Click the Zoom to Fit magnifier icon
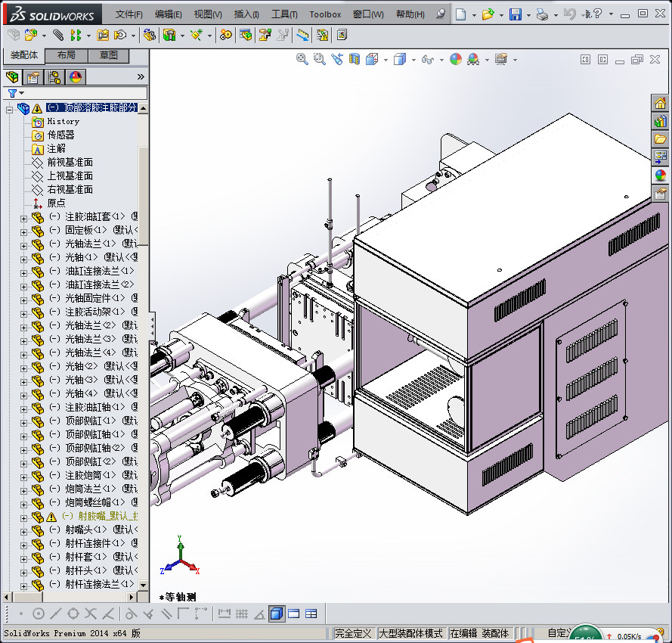The height and width of the screenshot is (643, 672). [302, 59]
